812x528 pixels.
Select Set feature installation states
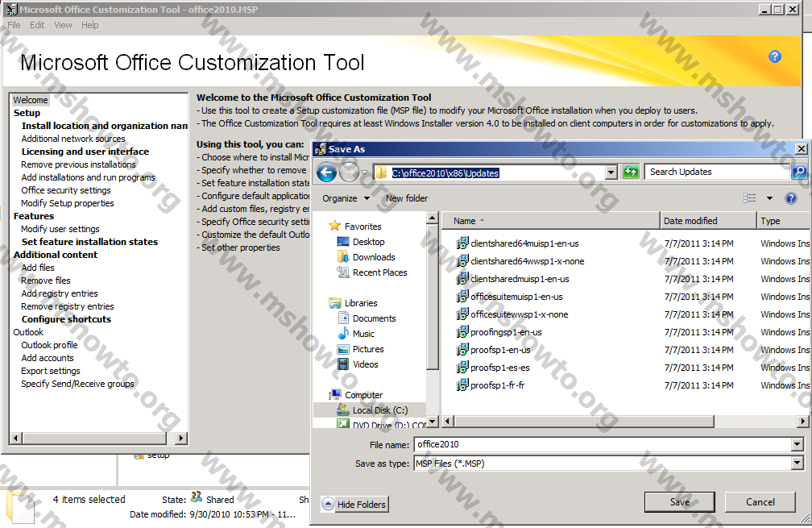click(89, 242)
